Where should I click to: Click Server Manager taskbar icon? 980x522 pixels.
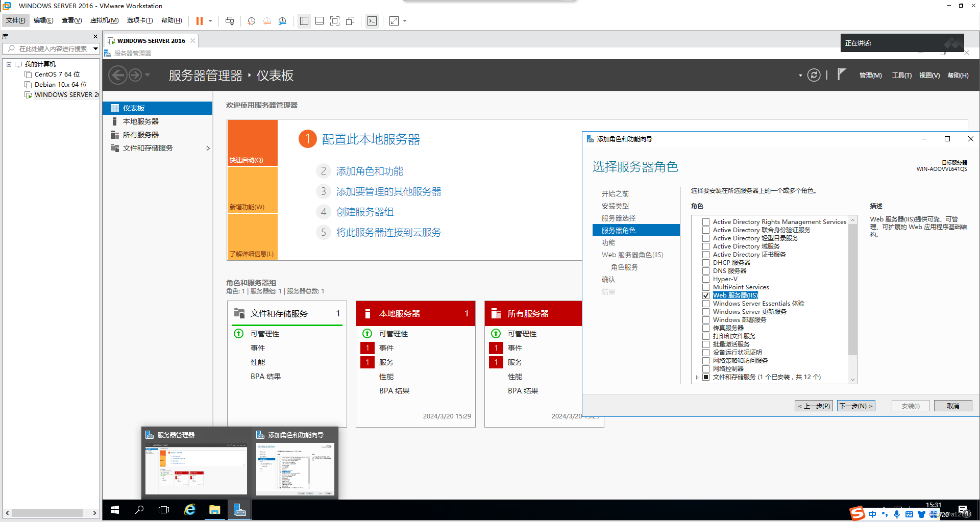[240, 510]
